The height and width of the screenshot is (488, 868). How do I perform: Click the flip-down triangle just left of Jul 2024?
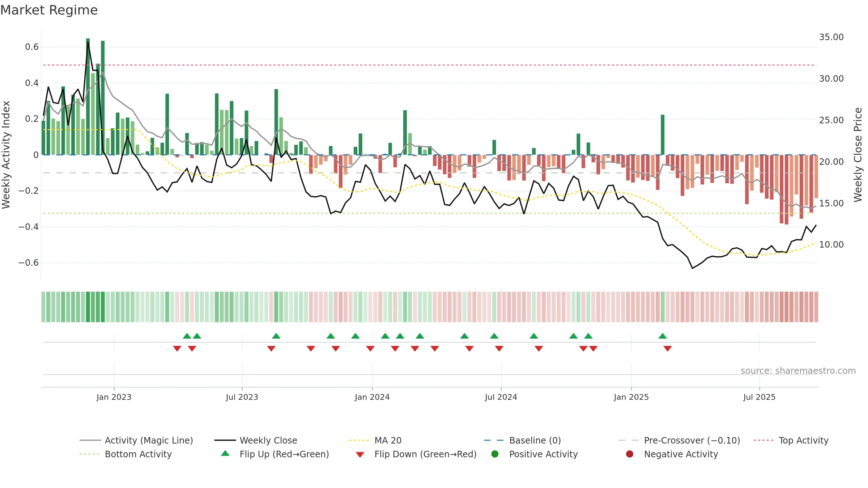[x=499, y=348]
